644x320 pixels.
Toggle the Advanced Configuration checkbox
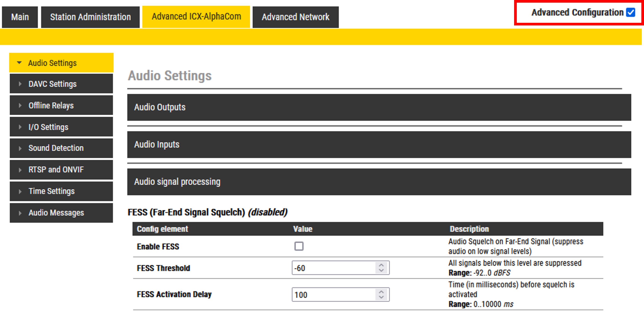[x=630, y=12]
